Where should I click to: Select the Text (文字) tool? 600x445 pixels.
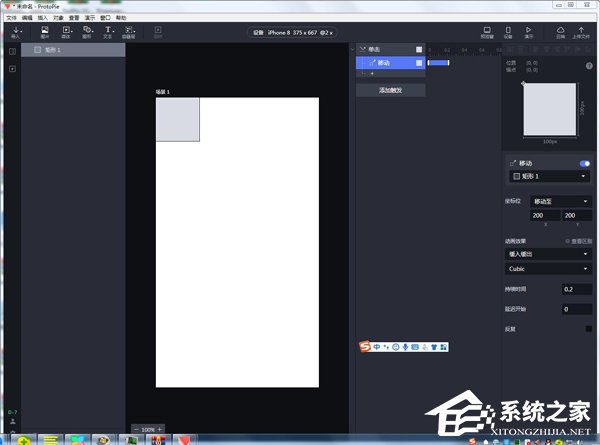[108, 33]
